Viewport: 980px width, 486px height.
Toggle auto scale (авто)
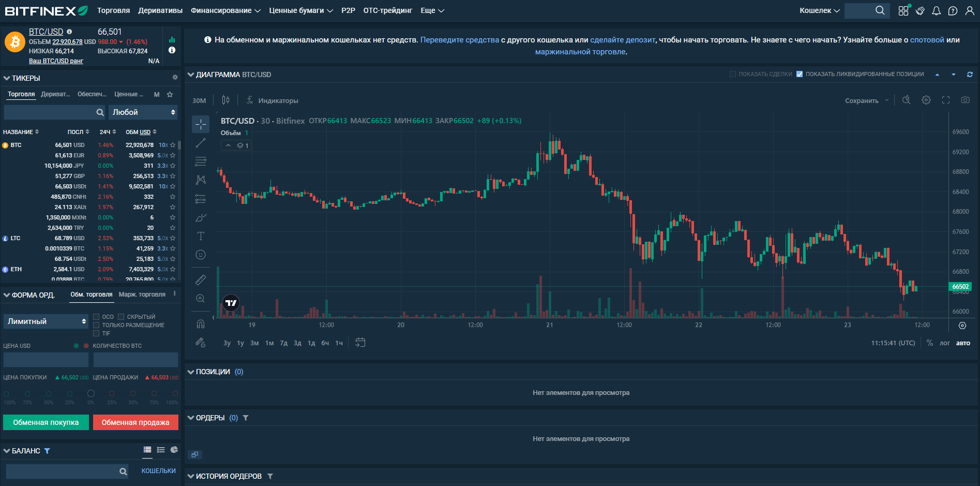pyautogui.click(x=963, y=343)
